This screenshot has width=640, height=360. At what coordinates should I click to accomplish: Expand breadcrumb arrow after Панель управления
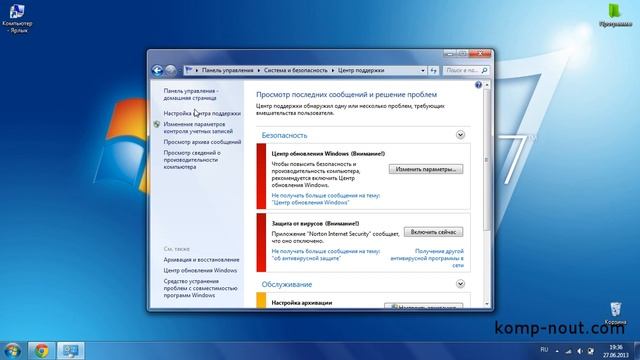tap(258, 71)
